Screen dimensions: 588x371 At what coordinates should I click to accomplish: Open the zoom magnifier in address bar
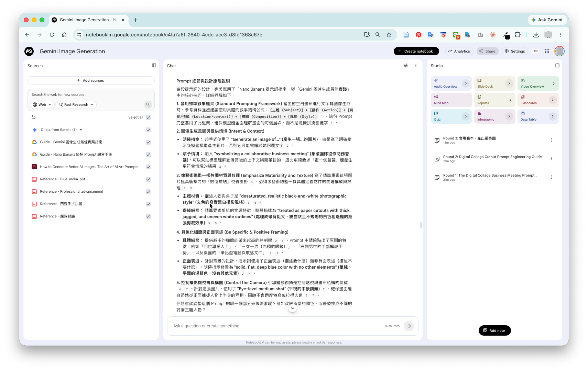[x=378, y=35]
